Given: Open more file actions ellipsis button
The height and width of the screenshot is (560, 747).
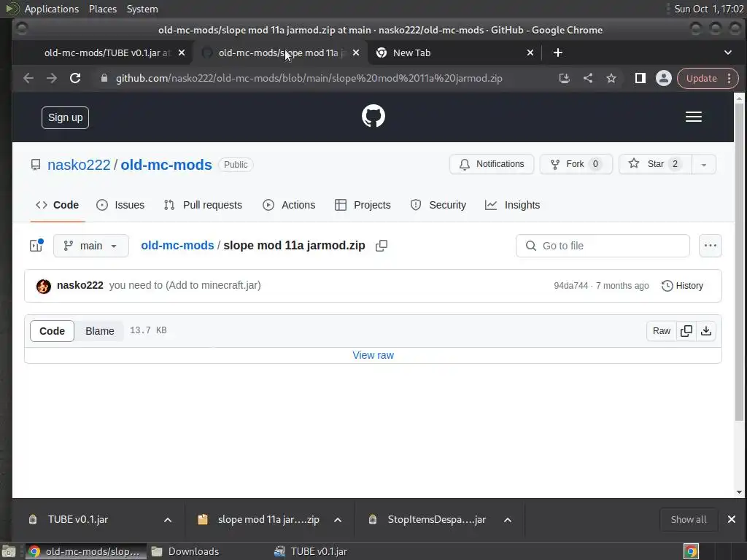Looking at the screenshot, I should (x=711, y=246).
